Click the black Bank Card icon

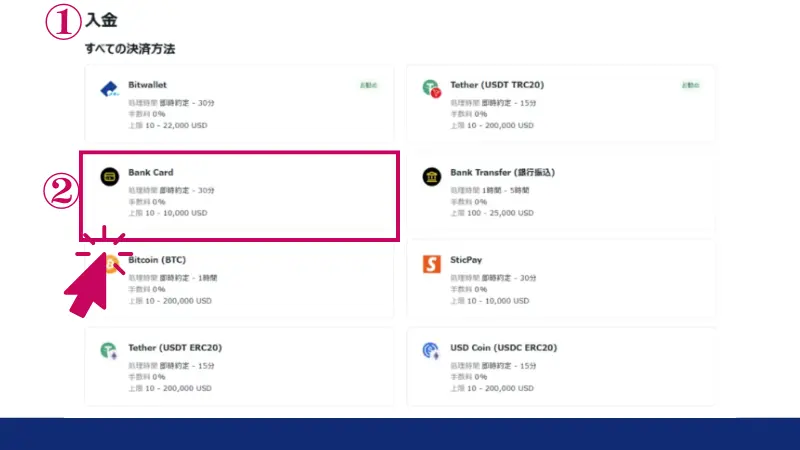click(x=109, y=176)
